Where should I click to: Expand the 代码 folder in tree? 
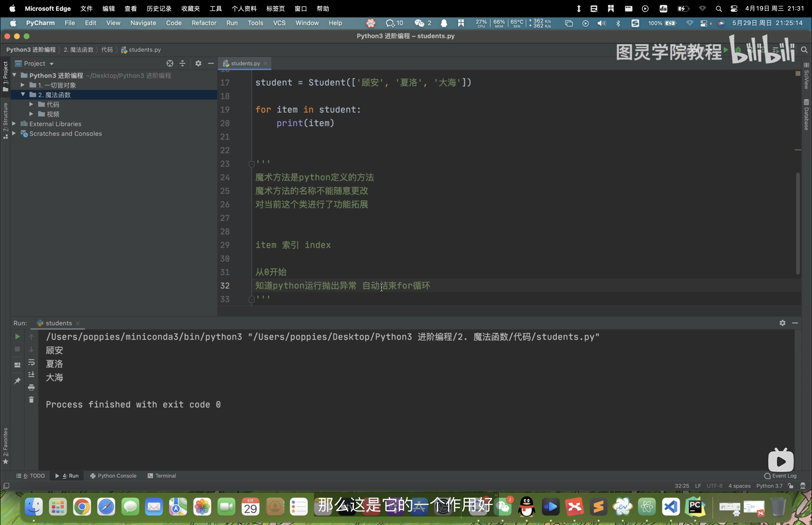31,104
